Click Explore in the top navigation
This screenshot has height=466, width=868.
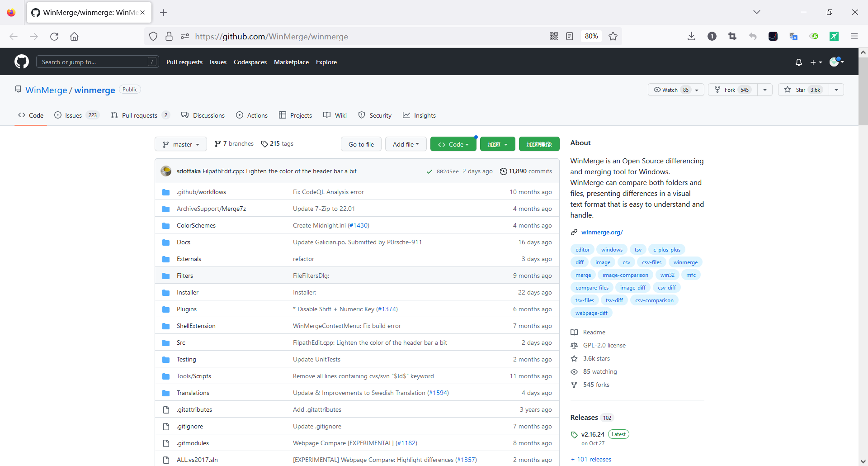click(326, 62)
